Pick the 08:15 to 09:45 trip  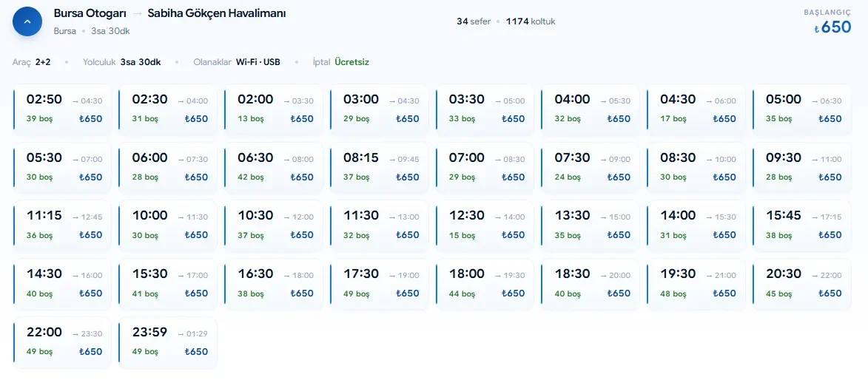pyautogui.click(x=379, y=168)
